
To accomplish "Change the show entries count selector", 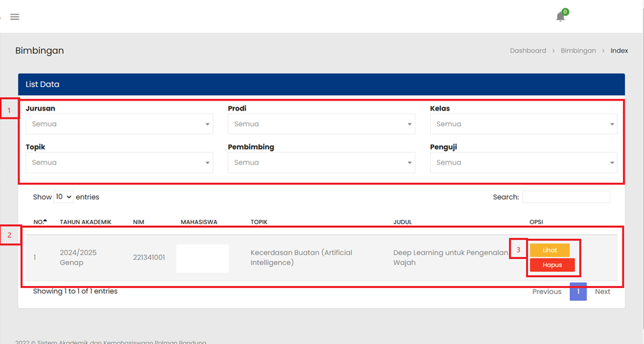I will coord(64,197).
